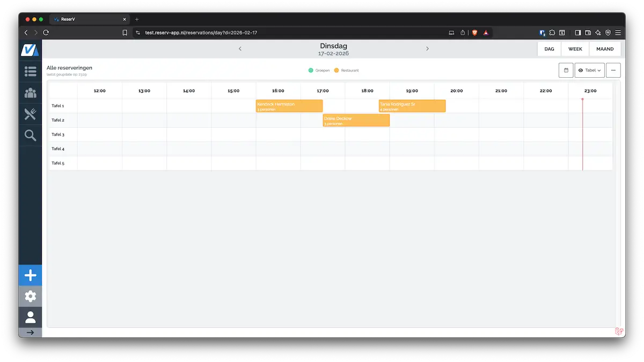Open Kendrick Hermiston's reservation block

pos(289,106)
